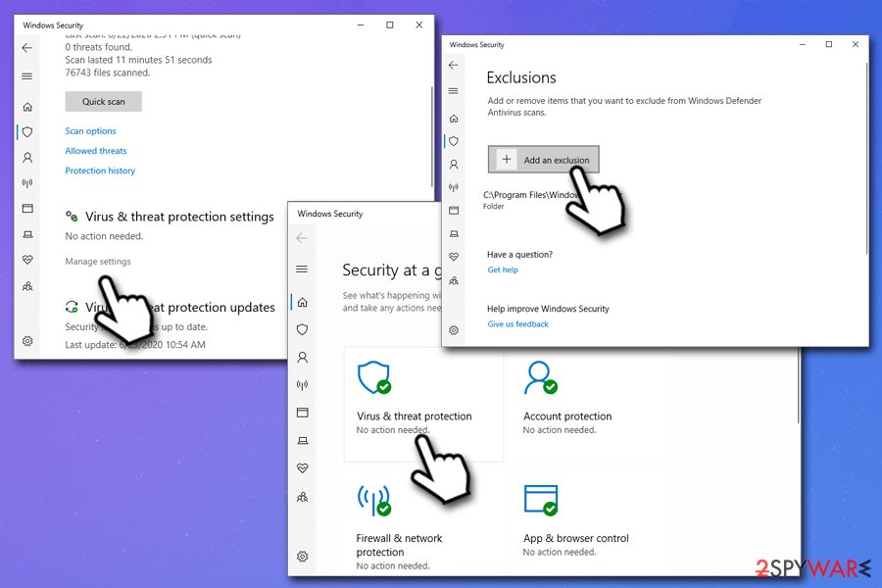This screenshot has width=882, height=588.
Task: Open Firewall antenna icon in Exclusions window
Action: tap(454, 187)
